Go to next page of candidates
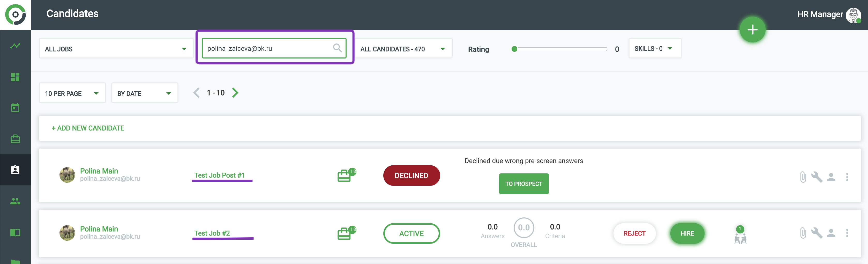 [x=235, y=92]
